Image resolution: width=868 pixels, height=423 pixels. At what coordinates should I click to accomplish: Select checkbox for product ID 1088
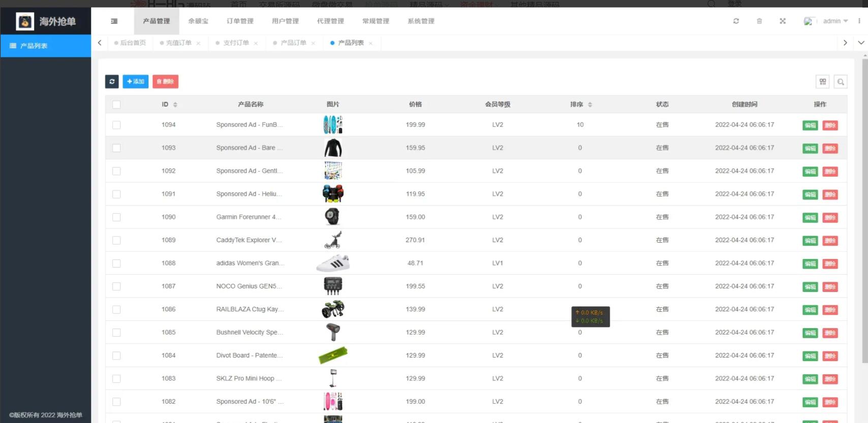pyautogui.click(x=116, y=264)
